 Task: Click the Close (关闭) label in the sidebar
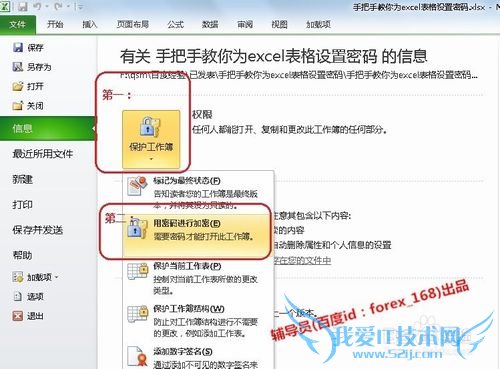point(35,106)
